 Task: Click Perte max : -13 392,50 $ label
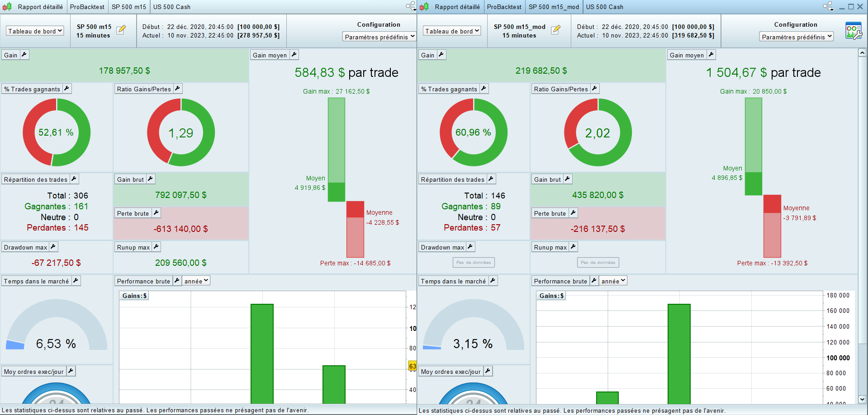coord(773,263)
